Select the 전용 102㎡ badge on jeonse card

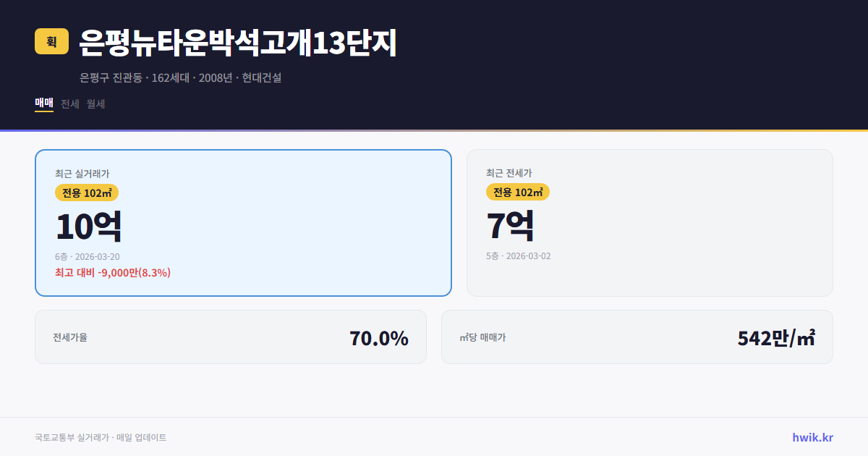coord(518,192)
